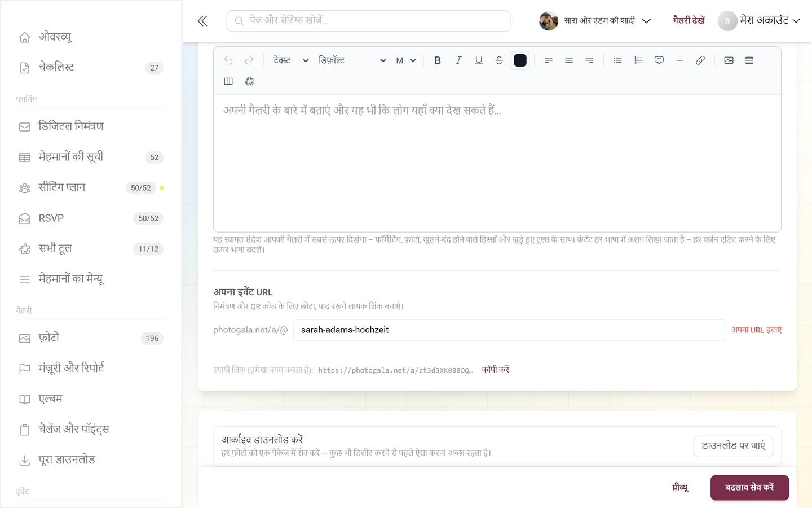Image resolution: width=812 pixels, height=508 pixels.
Task: Center-align the text
Action: 569,60
